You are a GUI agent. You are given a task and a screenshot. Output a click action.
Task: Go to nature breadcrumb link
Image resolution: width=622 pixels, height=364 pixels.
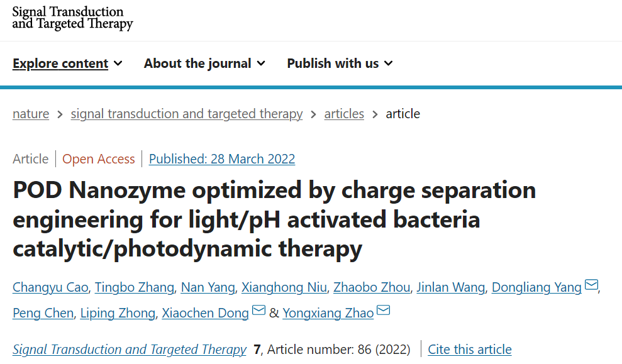point(31,114)
